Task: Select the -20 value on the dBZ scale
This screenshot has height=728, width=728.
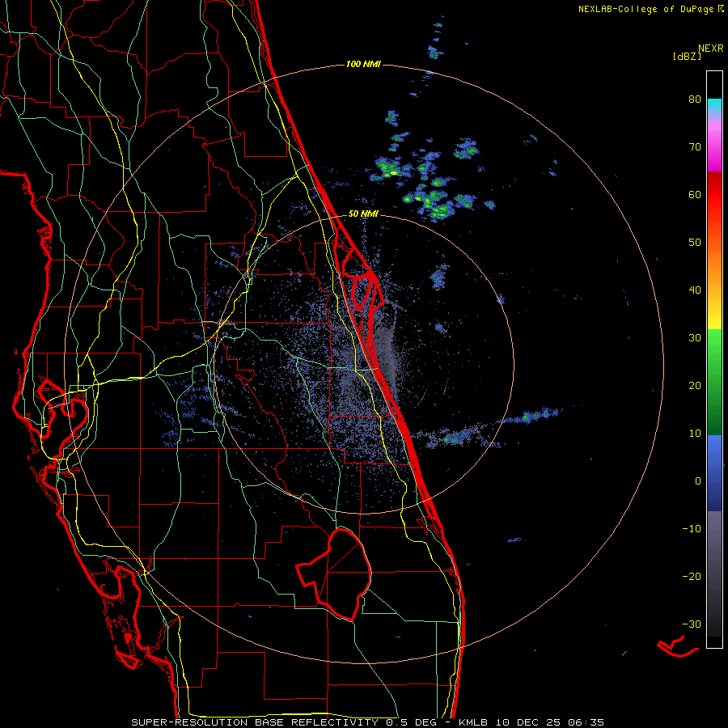Action: (692, 577)
